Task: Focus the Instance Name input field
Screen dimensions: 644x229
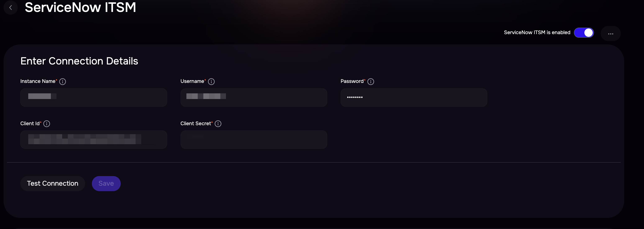Action: tap(94, 98)
